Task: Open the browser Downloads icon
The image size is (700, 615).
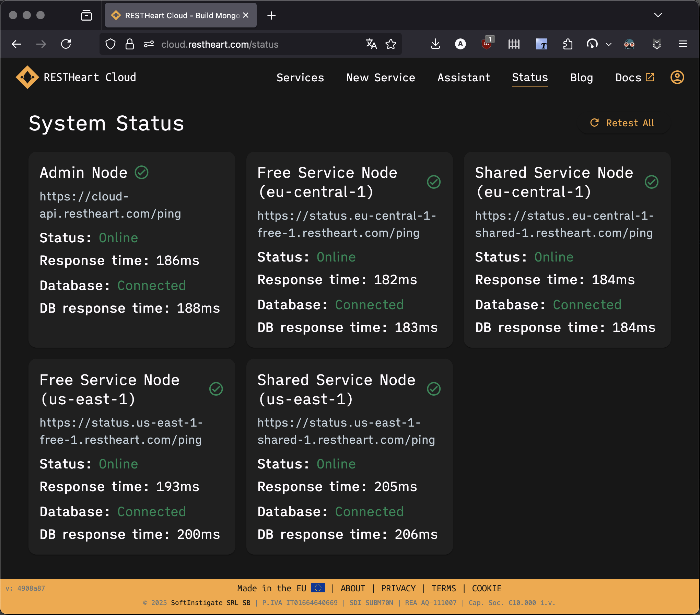Action: [x=435, y=44]
